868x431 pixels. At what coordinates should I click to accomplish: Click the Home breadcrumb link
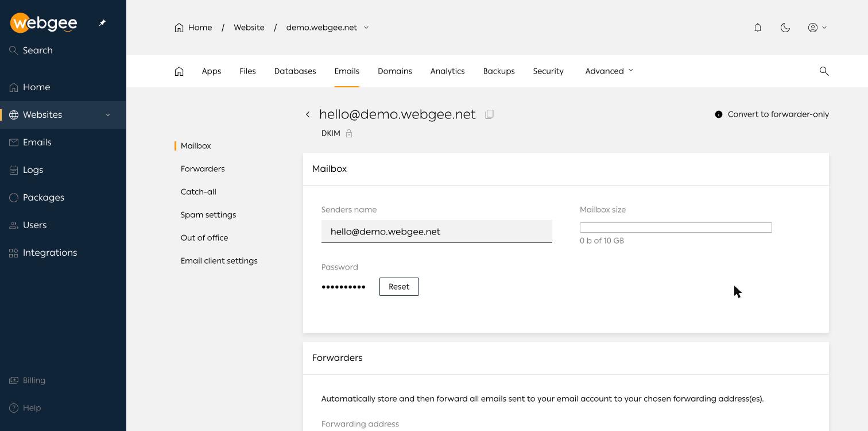(193, 28)
